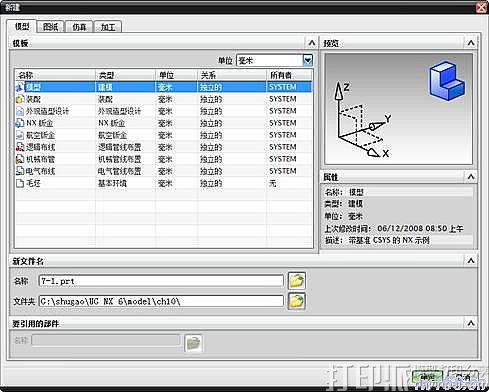Choose the 外观造型设计 template icon
The width and height of the screenshot is (489, 392).
tap(20, 111)
